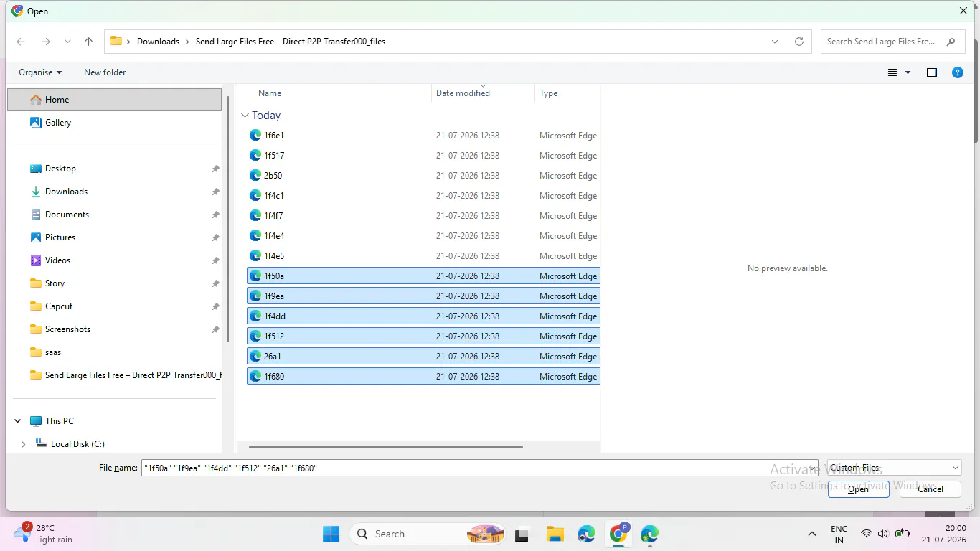Open the help question mark icon
The width and height of the screenshot is (980, 551).
tap(957, 72)
